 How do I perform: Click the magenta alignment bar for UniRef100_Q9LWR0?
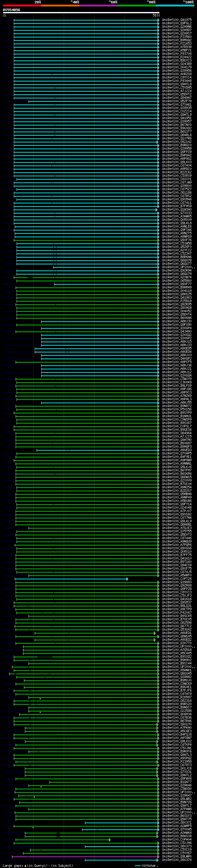tap(86, 857)
